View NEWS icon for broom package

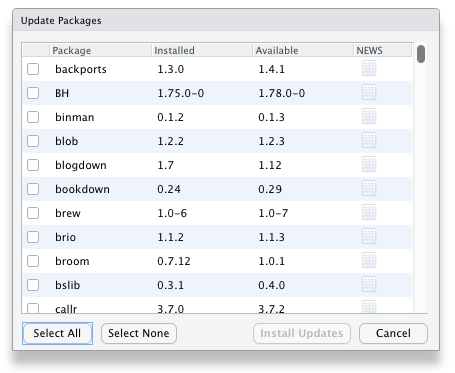369,260
